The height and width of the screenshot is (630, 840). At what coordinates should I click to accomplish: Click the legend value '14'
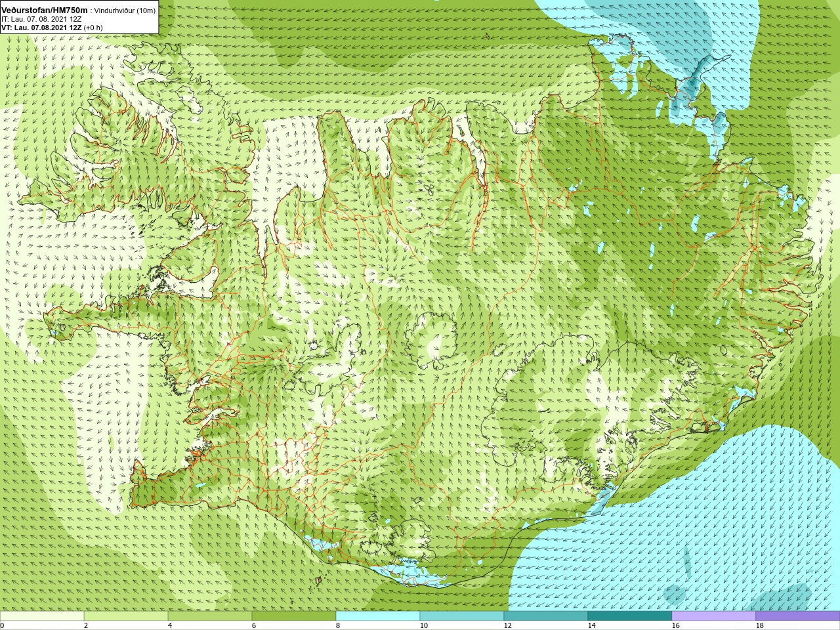coord(592,625)
